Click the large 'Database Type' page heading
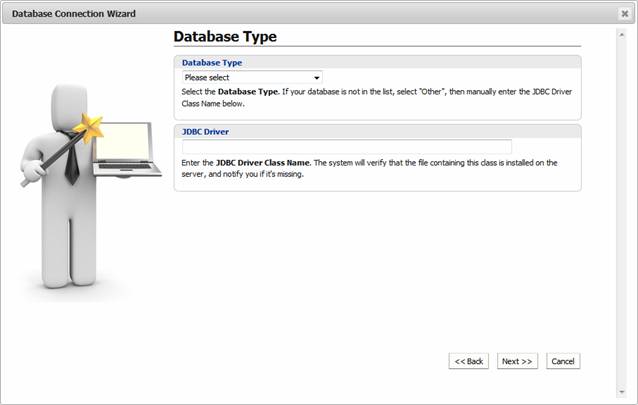 (225, 36)
